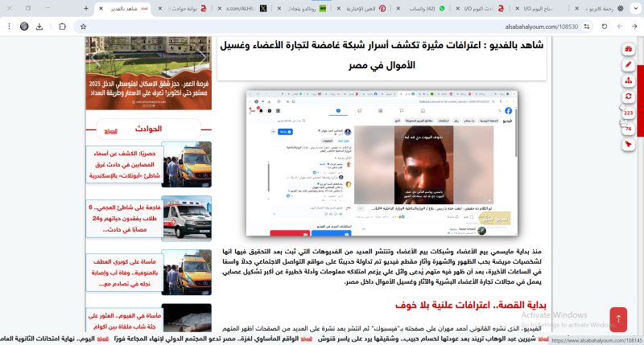Click the الحوادث section heading

coord(149,129)
